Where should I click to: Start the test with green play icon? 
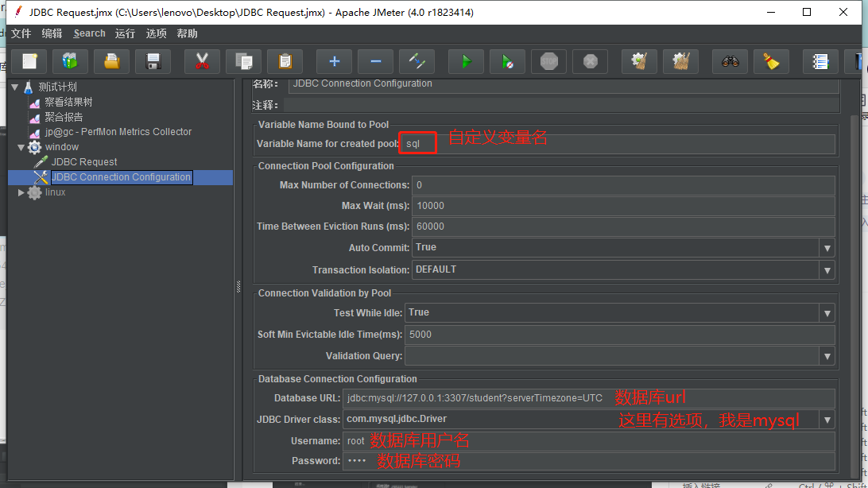466,61
